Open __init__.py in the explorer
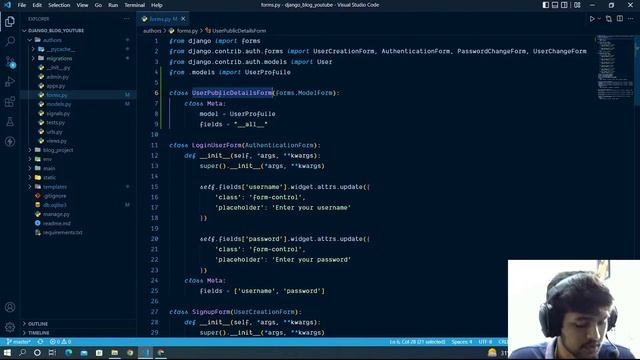Viewport: 640px width, 360px height. click(x=58, y=67)
